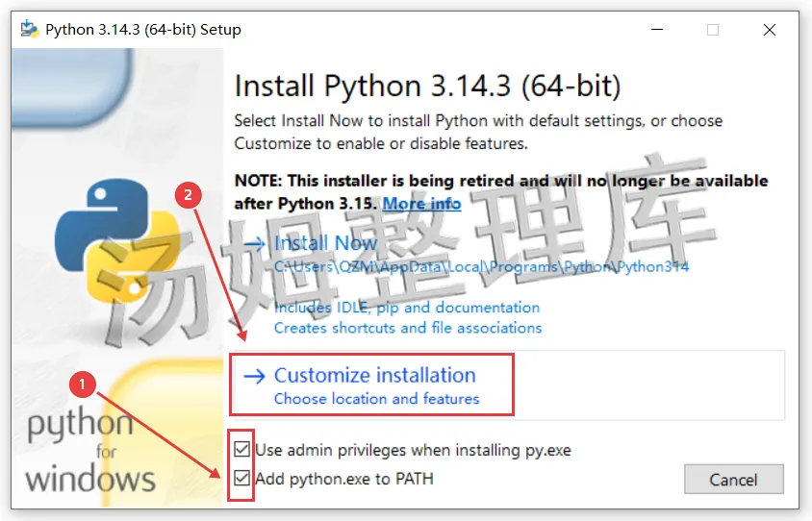
Task: Click 'Includes IDLE, pip and documentation' text
Action: click(407, 308)
